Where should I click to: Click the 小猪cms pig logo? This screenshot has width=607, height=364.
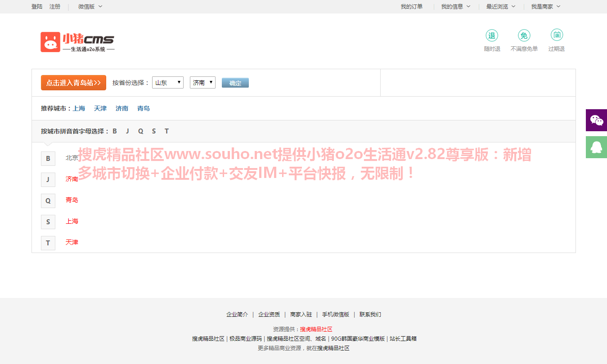click(77, 42)
